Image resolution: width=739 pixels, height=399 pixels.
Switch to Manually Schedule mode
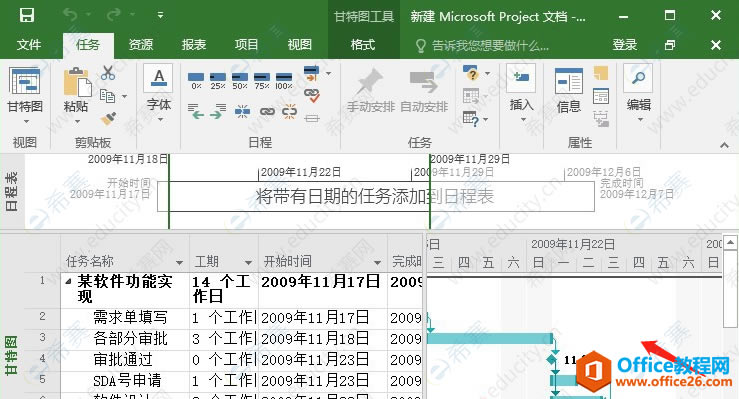371,90
